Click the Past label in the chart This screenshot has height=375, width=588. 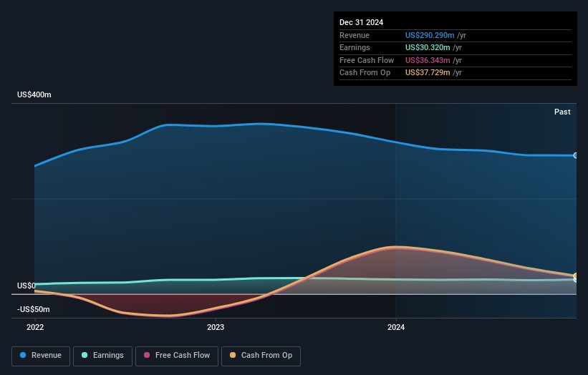coord(562,112)
